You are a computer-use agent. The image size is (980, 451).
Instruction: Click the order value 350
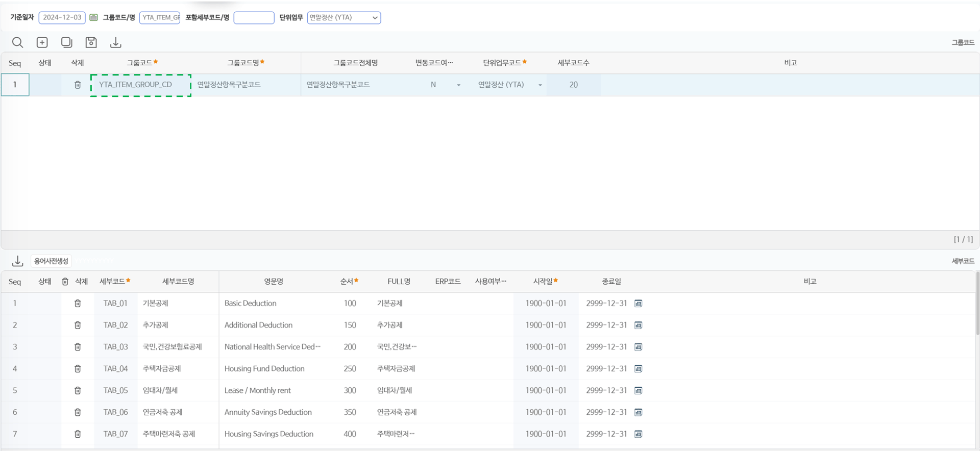(350, 412)
